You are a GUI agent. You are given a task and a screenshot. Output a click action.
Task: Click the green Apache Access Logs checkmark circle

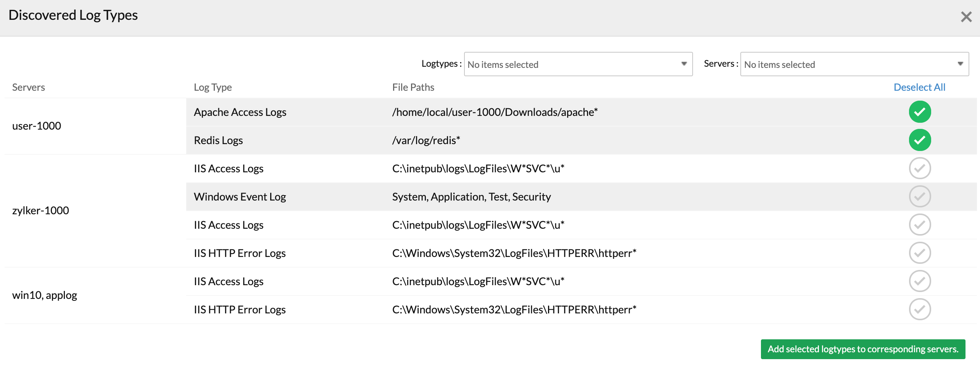[920, 112]
